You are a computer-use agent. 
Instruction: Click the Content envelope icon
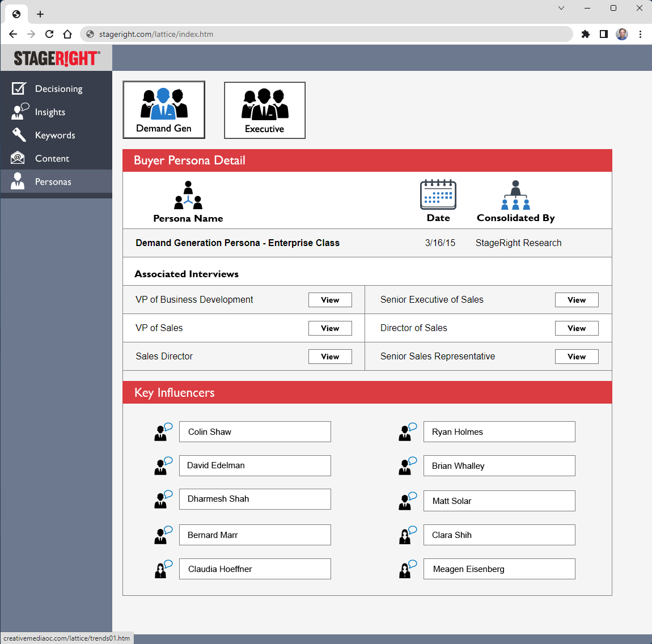click(18, 158)
